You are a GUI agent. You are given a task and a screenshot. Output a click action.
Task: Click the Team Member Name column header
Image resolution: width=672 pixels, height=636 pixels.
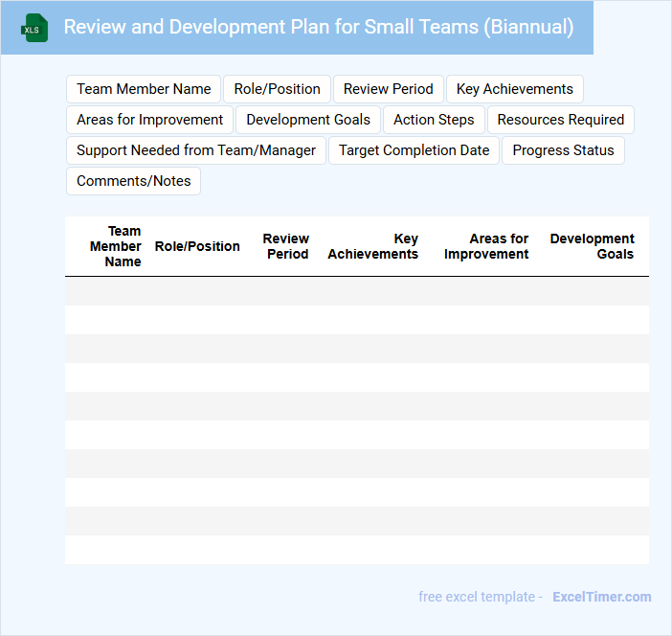click(x=116, y=246)
